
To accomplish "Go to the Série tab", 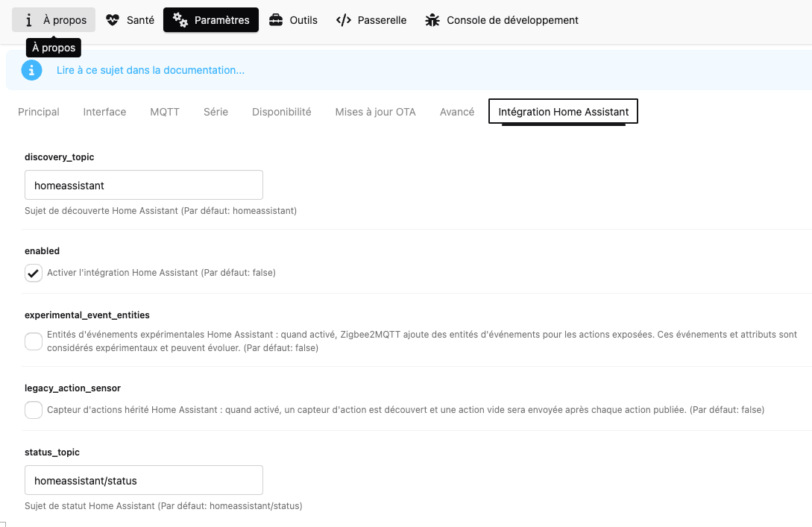I will click(215, 112).
